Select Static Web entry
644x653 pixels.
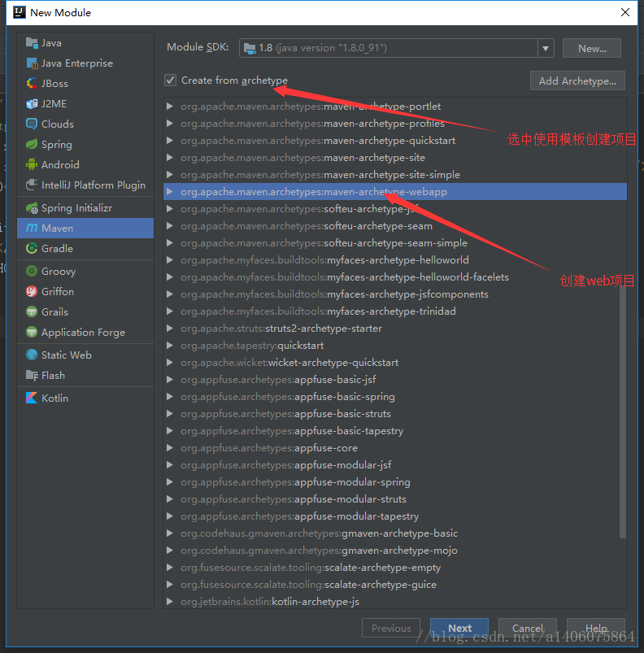click(x=85, y=355)
